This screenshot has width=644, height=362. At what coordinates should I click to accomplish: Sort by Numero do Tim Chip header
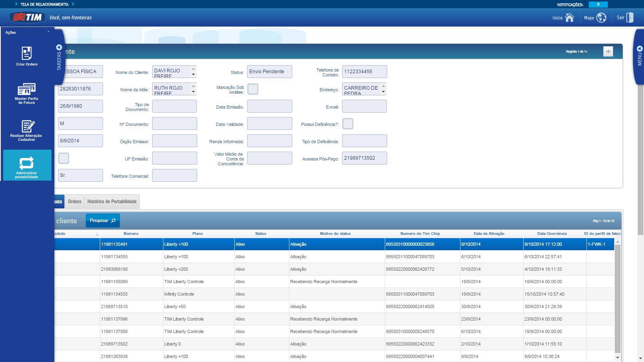[420, 234]
